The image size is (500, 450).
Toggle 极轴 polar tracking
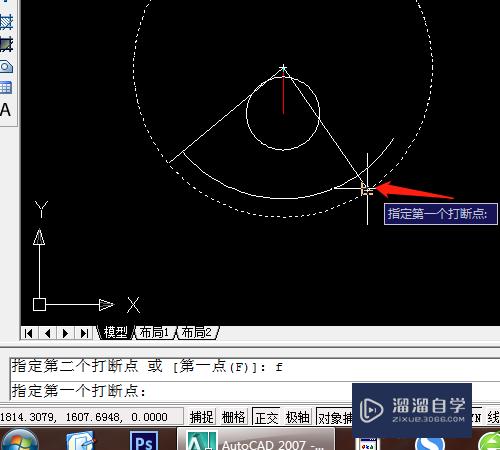[x=297, y=417]
